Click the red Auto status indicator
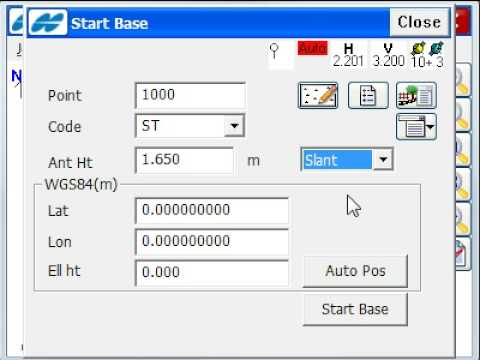Viewport: 480px width, 360px height. click(x=313, y=48)
